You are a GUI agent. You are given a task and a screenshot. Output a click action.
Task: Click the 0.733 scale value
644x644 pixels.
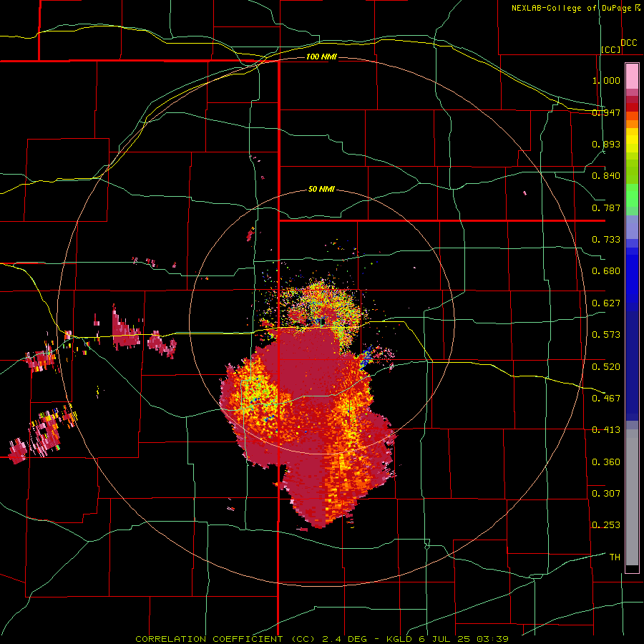click(606, 240)
